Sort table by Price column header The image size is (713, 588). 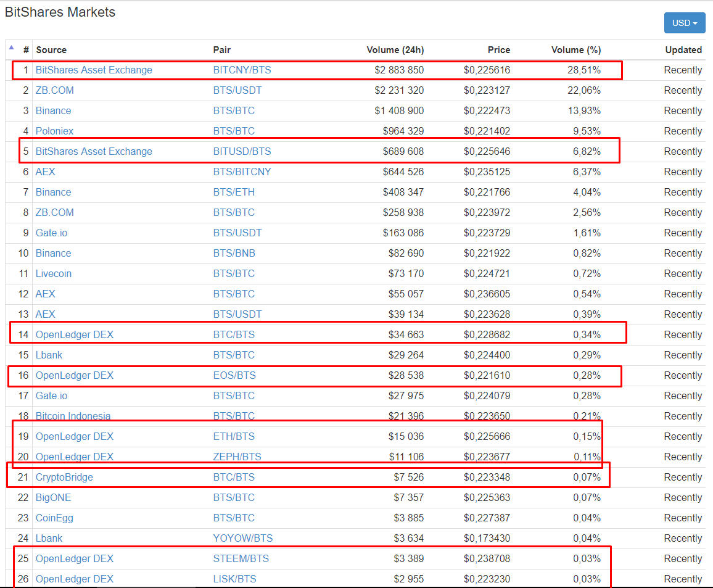click(498, 50)
